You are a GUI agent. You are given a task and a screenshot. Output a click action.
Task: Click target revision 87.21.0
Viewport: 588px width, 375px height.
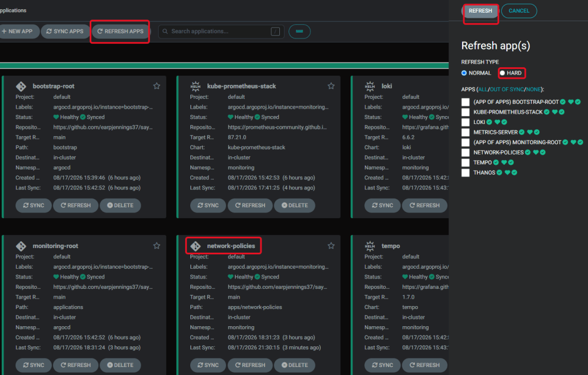click(x=237, y=137)
